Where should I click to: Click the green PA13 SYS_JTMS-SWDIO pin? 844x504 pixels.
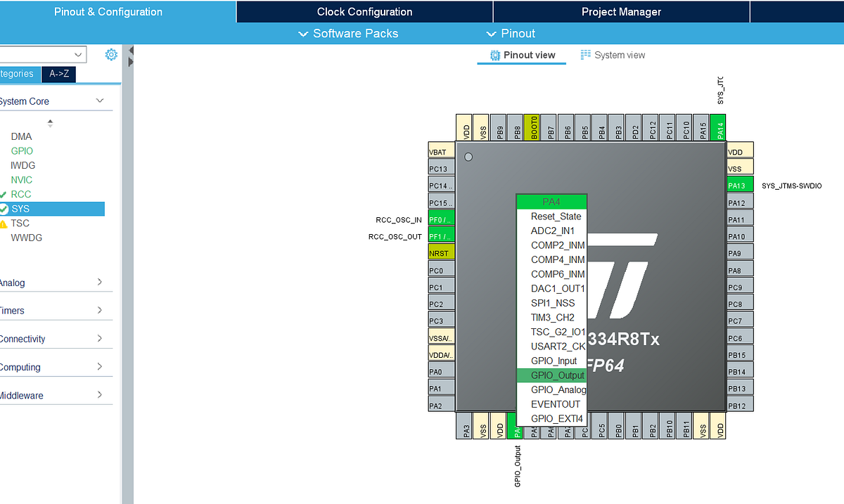(739, 185)
